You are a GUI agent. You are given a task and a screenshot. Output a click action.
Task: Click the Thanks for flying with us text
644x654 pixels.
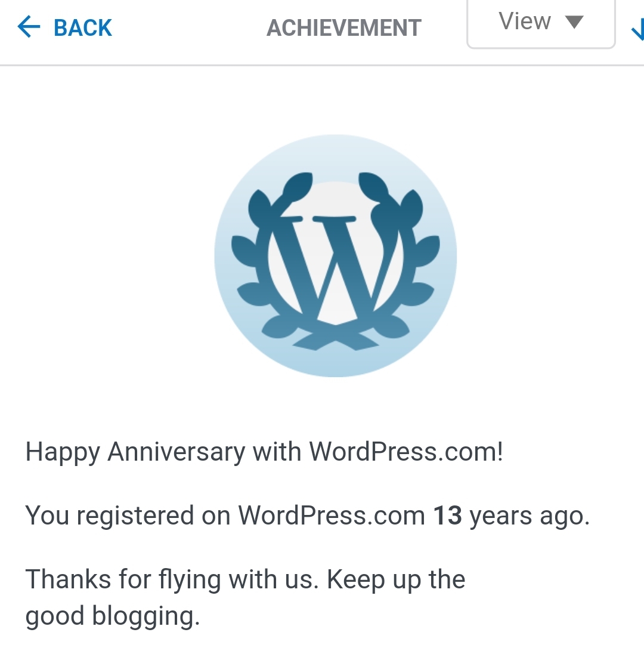click(170, 579)
